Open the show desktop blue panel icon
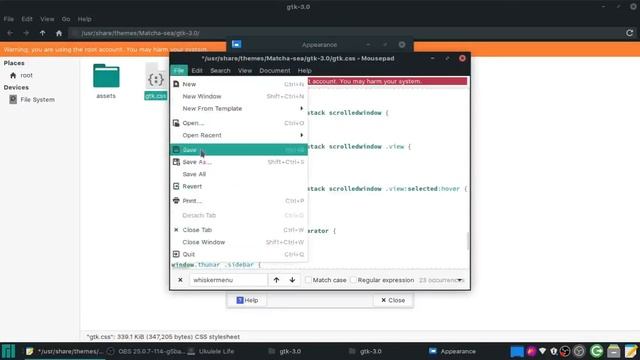The width and height of the screenshot is (640, 360). tap(517, 351)
